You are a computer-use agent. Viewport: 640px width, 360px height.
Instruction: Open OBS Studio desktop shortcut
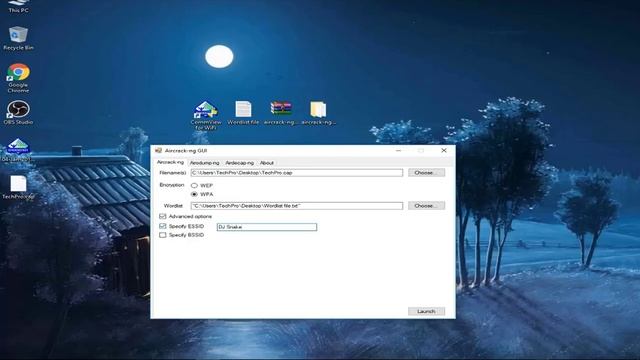click(x=18, y=113)
